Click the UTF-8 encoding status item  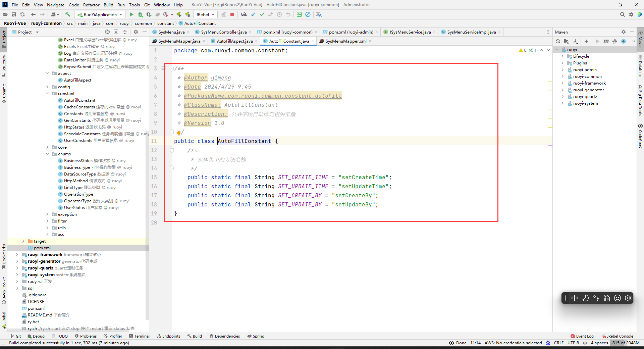pyautogui.click(x=573, y=343)
